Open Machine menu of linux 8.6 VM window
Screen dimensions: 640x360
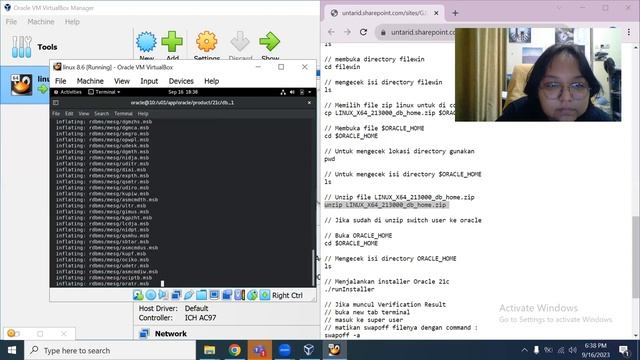tap(90, 81)
